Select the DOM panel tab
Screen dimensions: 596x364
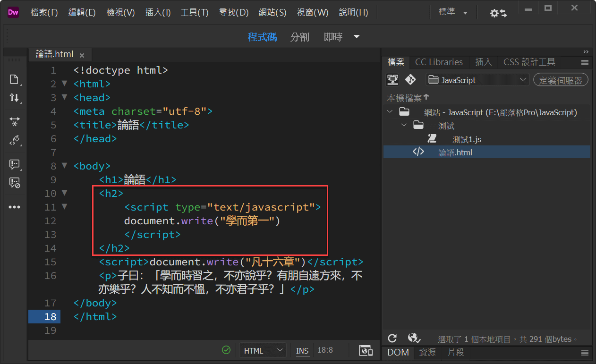(398, 353)
